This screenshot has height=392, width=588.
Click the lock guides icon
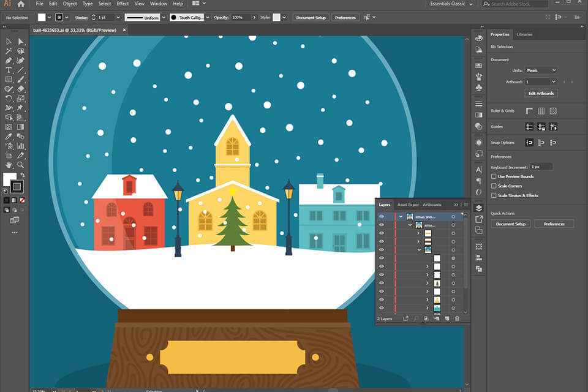pyautogui.click(x=541, y=127)
